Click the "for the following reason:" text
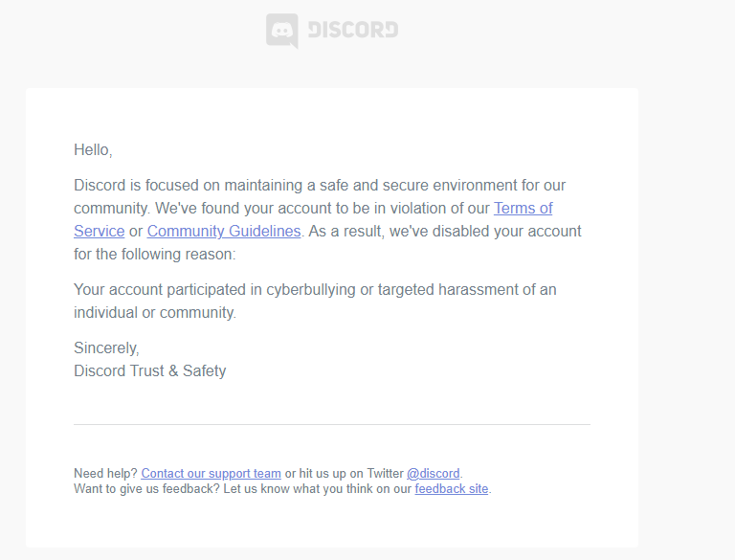Viewport: 735px width, 560px height. pos(154,254)
